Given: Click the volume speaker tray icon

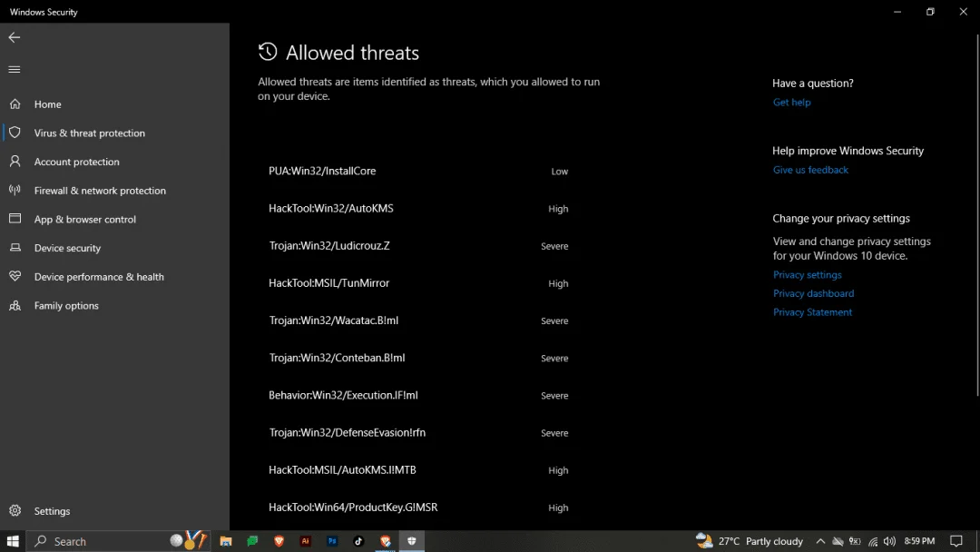Looking at the screenshot, I should pyautogui.click(x=889, y=541).
